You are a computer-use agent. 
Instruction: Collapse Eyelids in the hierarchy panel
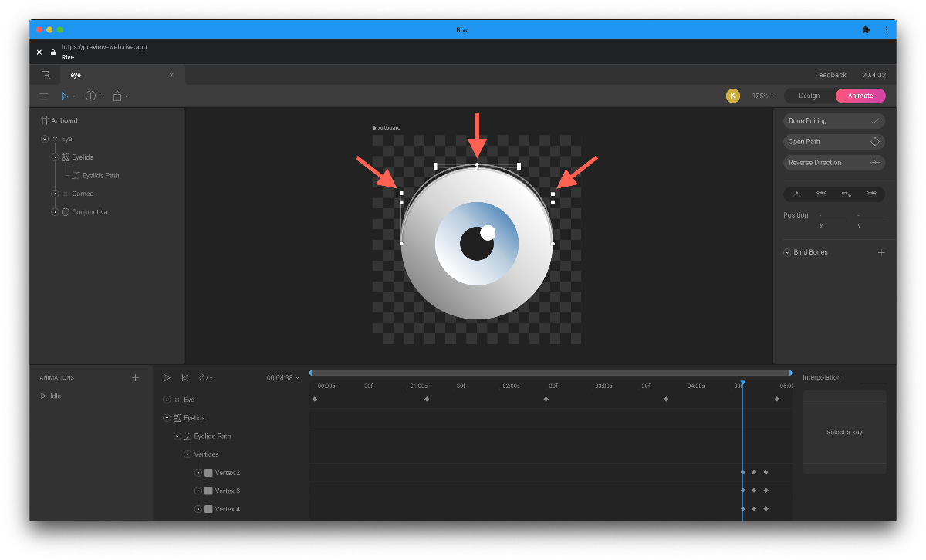55,157
